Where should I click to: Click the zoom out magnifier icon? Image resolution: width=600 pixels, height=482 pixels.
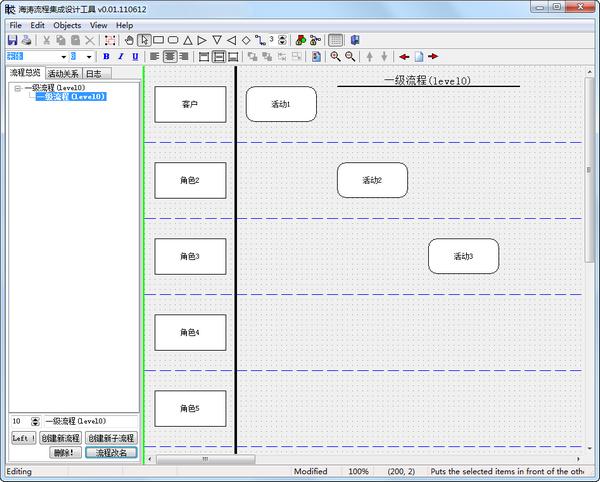pyautogui.click(x=351, y=57)
